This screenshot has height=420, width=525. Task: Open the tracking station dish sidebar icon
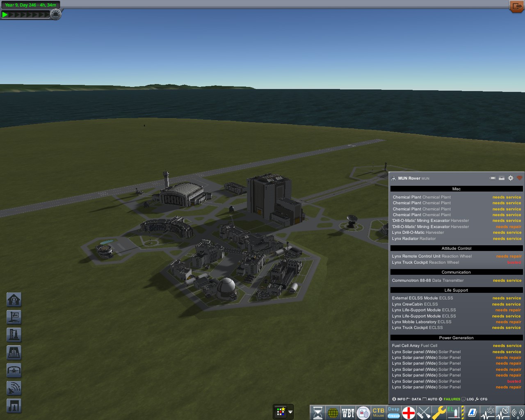click(14, 388)
